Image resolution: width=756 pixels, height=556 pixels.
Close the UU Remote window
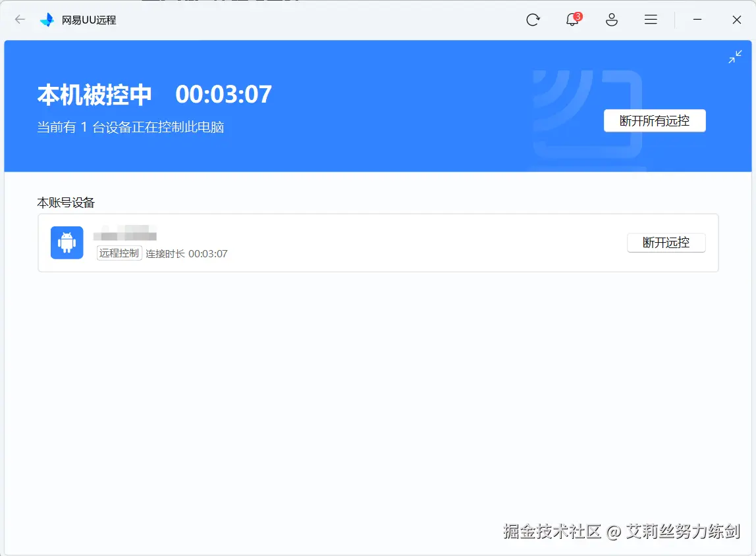[736, 20]
